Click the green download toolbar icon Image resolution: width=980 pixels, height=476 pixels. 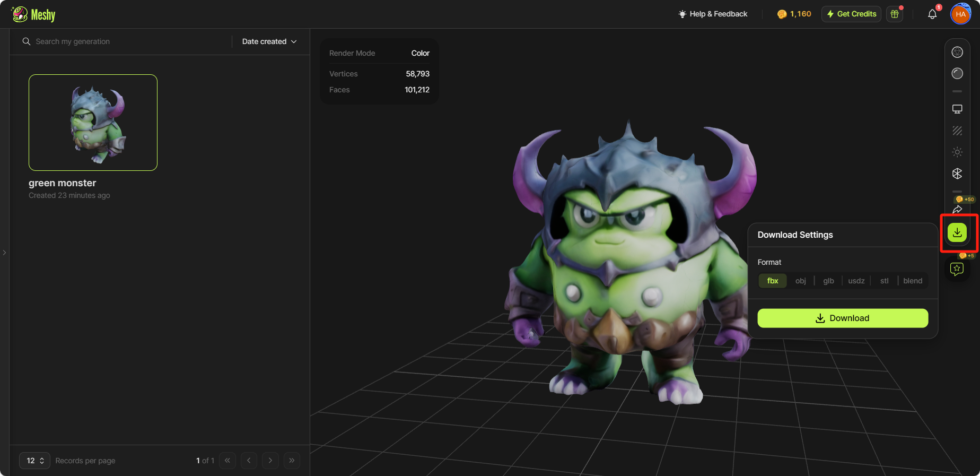point(957,232)
